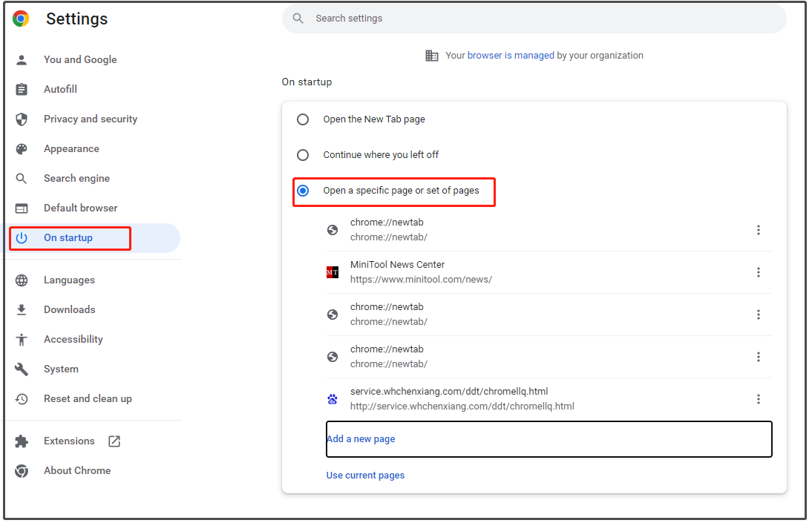
Task: Open more actions menu for MiniTool News Center
Action: pyautogui.click(x=758, y=272)
